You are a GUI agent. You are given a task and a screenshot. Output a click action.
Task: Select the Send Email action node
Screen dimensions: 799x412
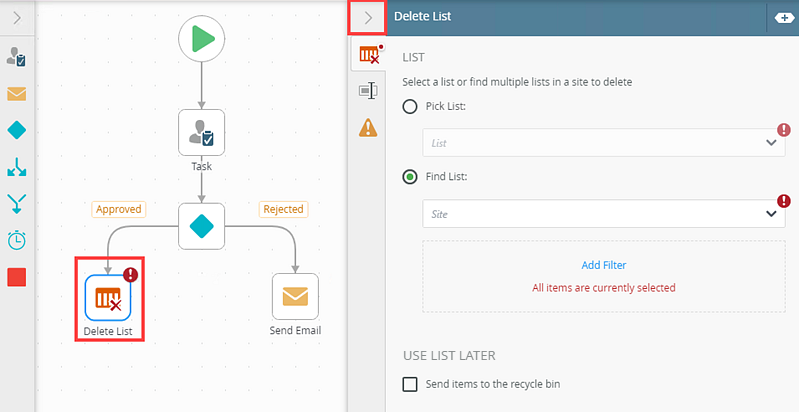(x=295, y=296)
